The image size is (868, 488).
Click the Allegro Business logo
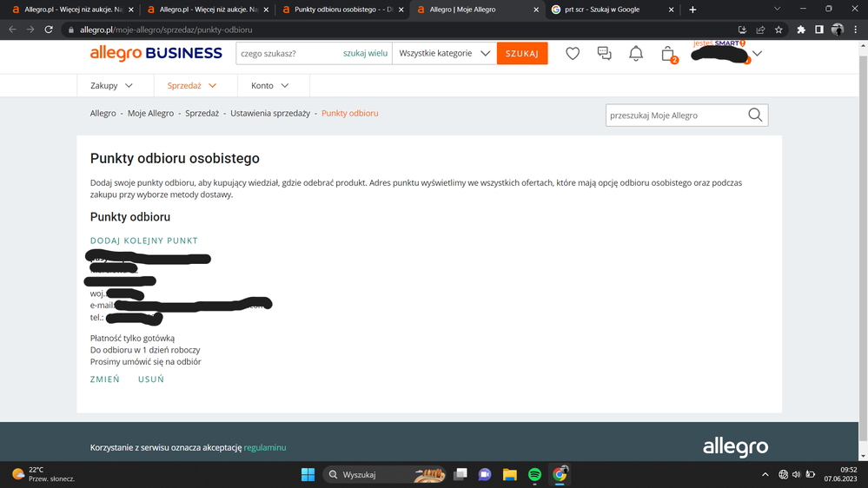156,53
